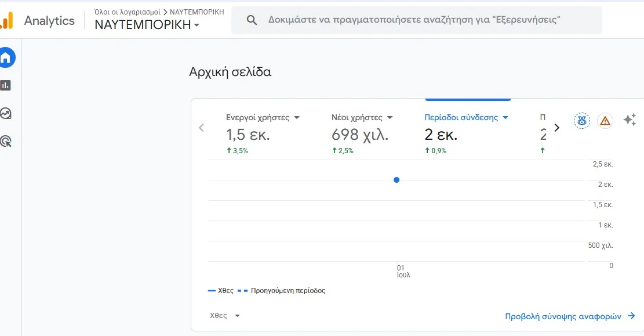Open the Explore icon in sidebar
Viewport: 644px width, 336px height.
(x=6, y=114)
